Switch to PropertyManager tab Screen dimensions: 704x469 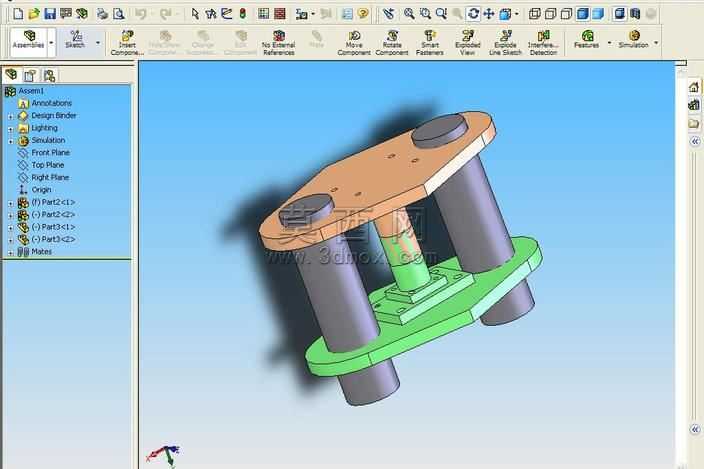coord(31,75)
